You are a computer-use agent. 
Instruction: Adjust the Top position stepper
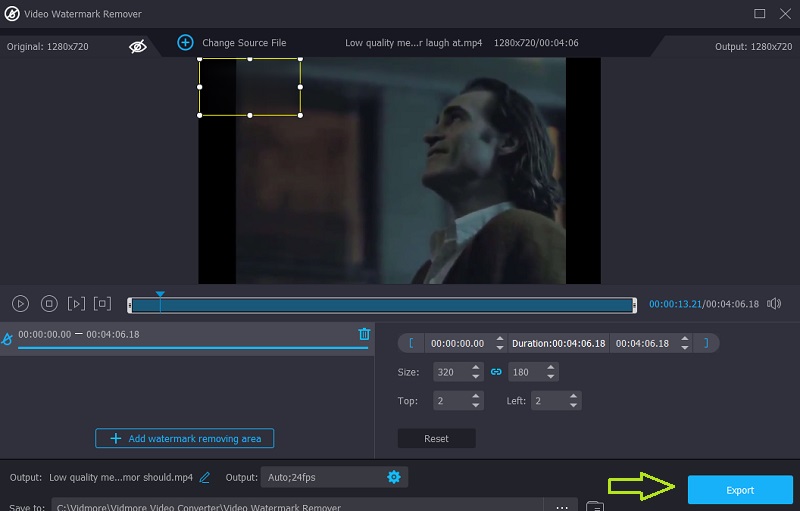tap(476, 400)
